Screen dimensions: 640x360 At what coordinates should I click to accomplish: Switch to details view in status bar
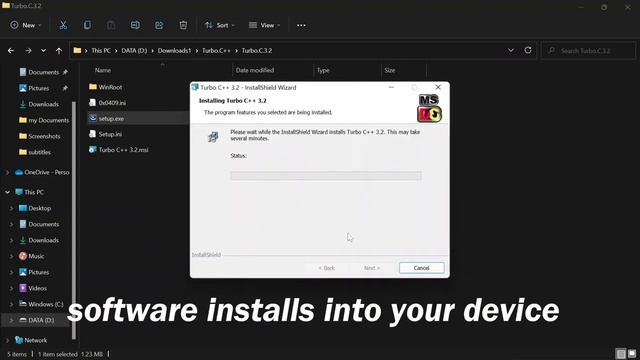pos(621,353)
